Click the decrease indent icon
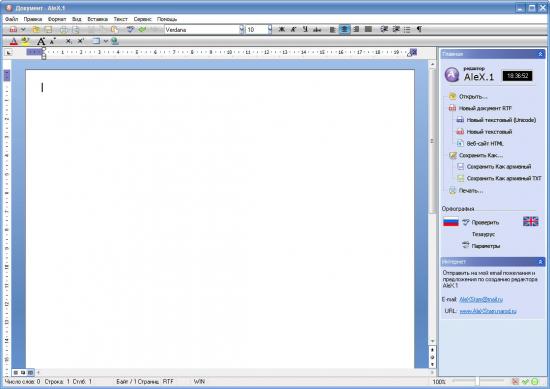550x389 pixels. pos(384,29)
